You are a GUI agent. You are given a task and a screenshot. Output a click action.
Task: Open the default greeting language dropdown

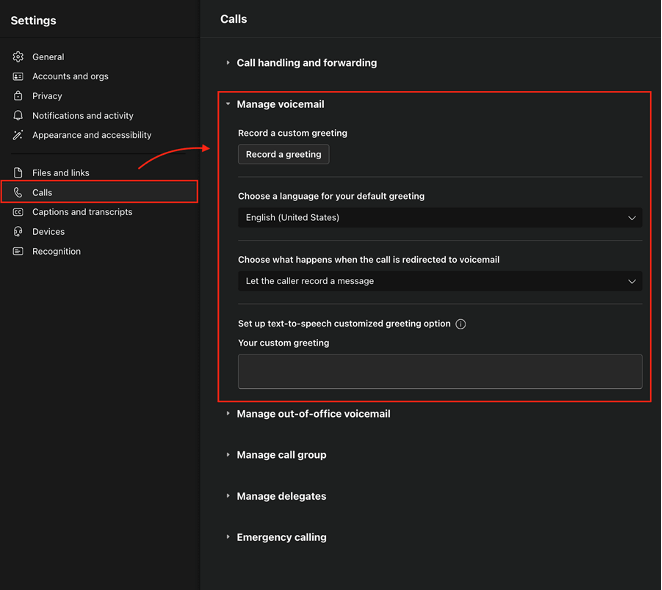point(440,218)
